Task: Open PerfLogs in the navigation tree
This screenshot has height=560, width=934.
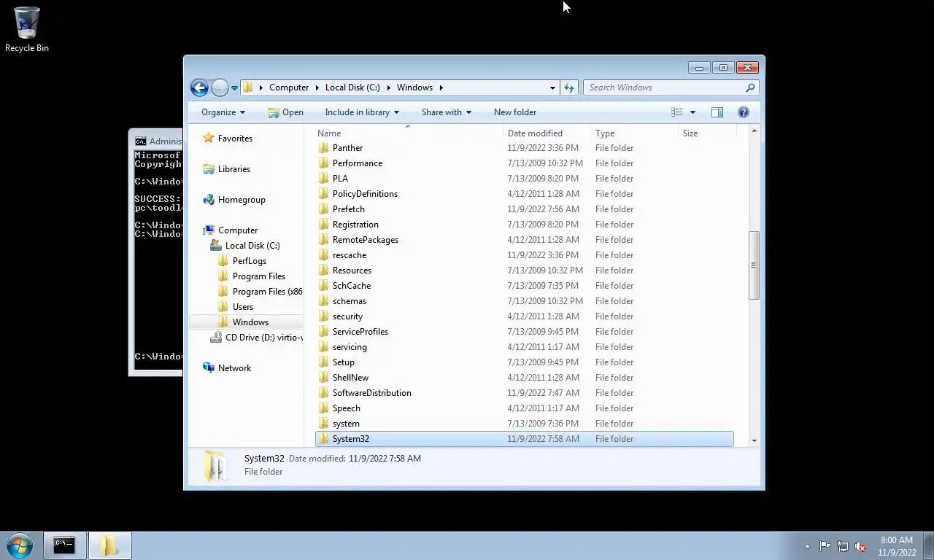Action: [x=250, y=261]
